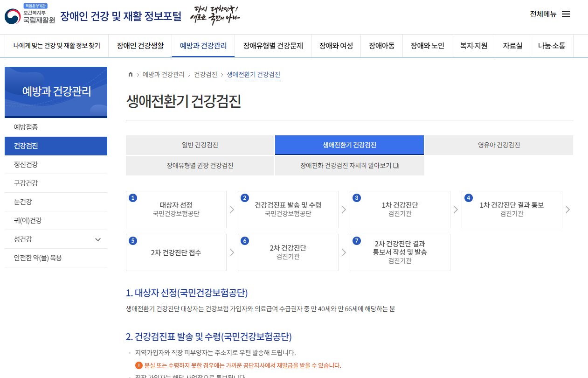Click the 2차 건강진단 접수 step box
This screenshot has height=378, width=588.
pyautogui.click(x=176, y=252)
